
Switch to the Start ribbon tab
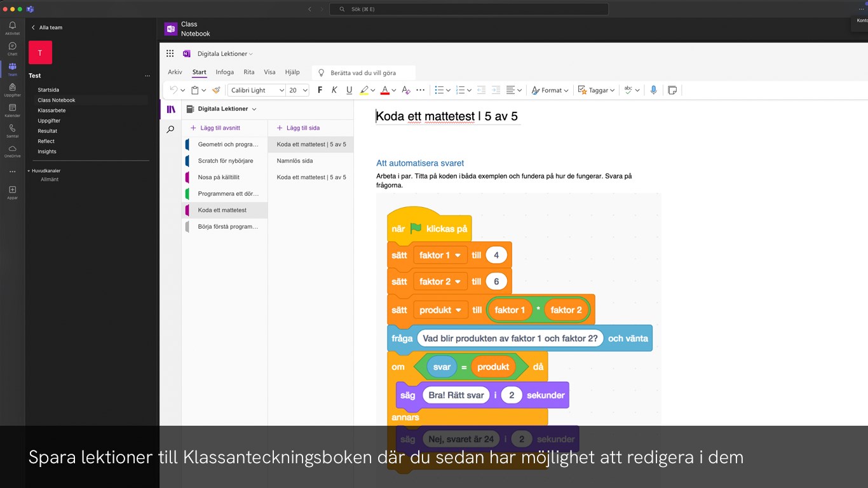coord(199,72)
